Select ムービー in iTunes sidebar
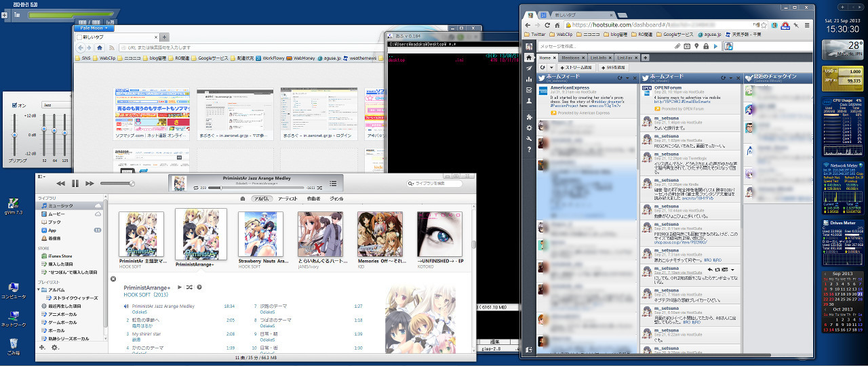868x366 pixels. tap(71, 213)
